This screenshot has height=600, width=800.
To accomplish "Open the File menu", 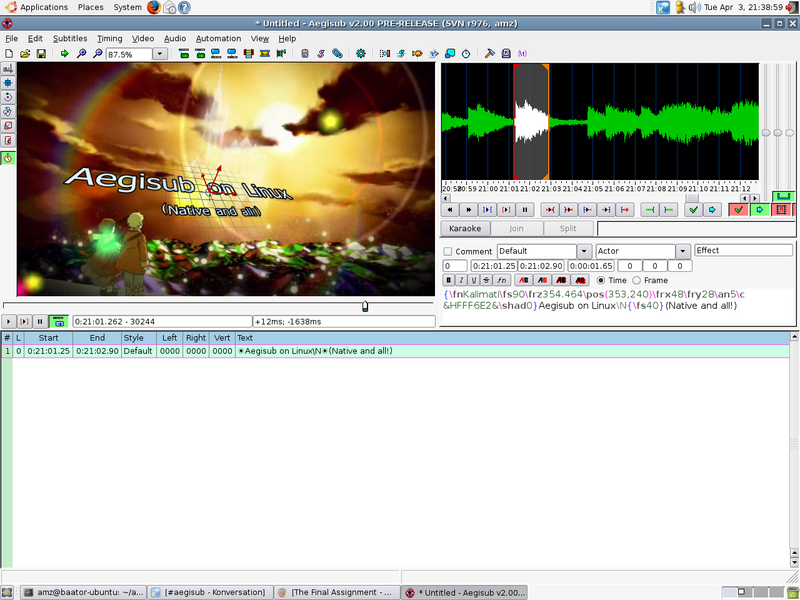I will (x=11, y=38).
